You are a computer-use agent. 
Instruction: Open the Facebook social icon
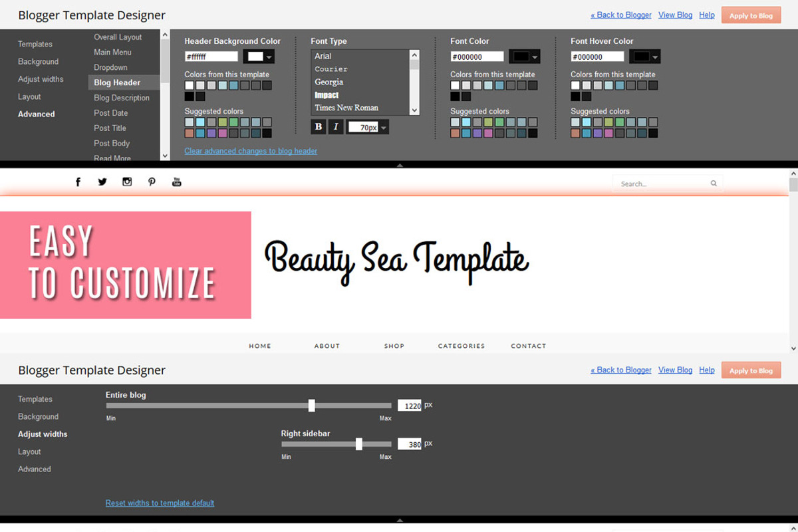tap(78, 182)
